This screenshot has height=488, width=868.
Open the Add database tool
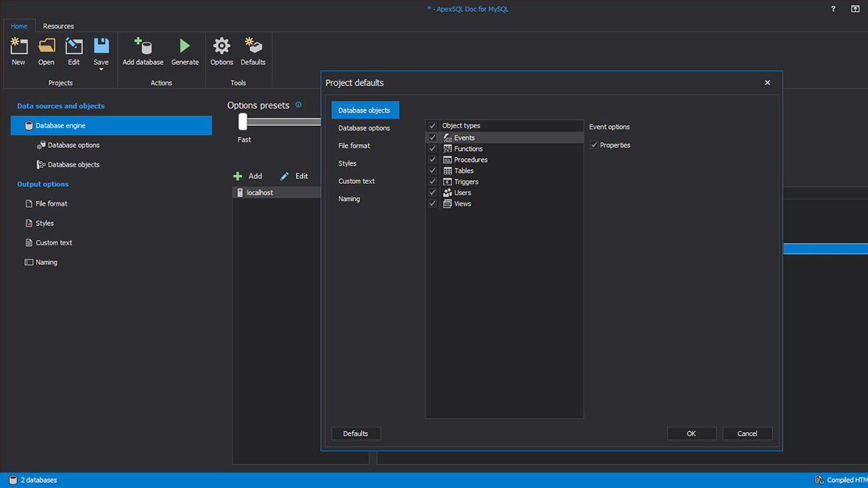tap(143, 46)
